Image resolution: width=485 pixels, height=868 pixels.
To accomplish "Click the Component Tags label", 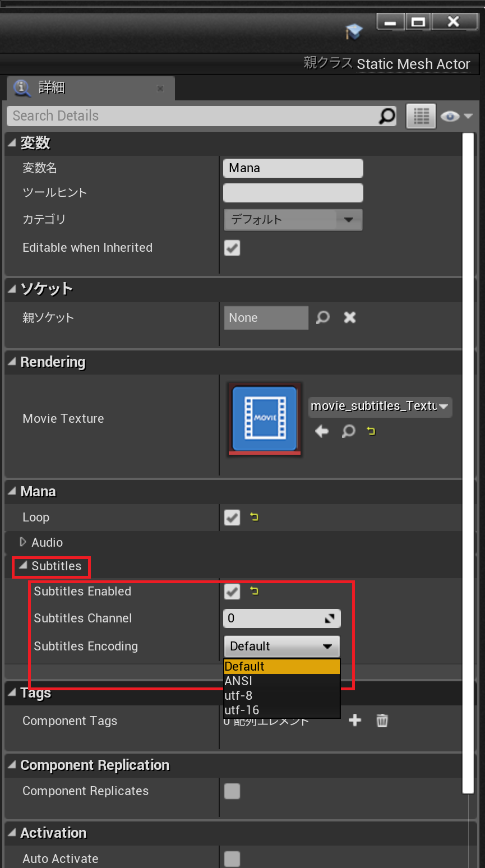I will (70, 721).
